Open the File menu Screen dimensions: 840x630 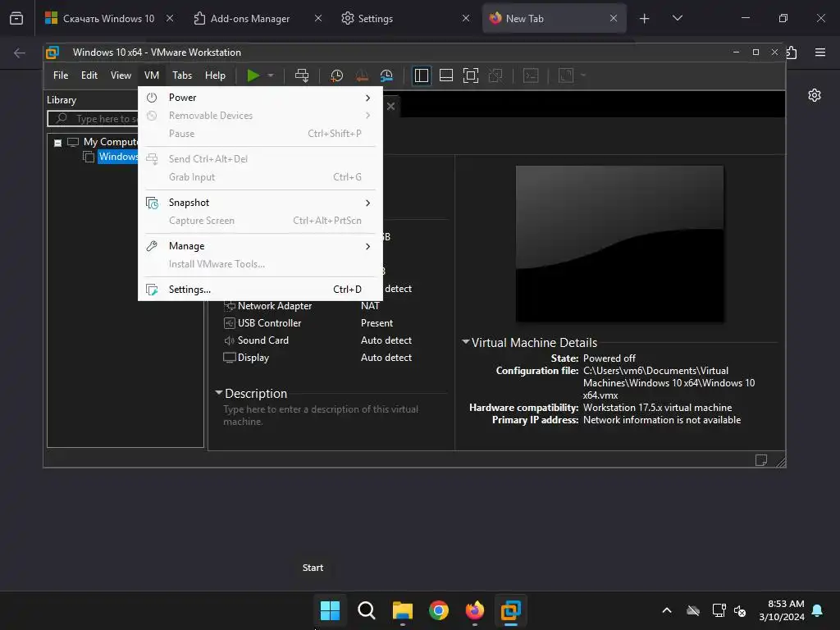pos(61,75)
